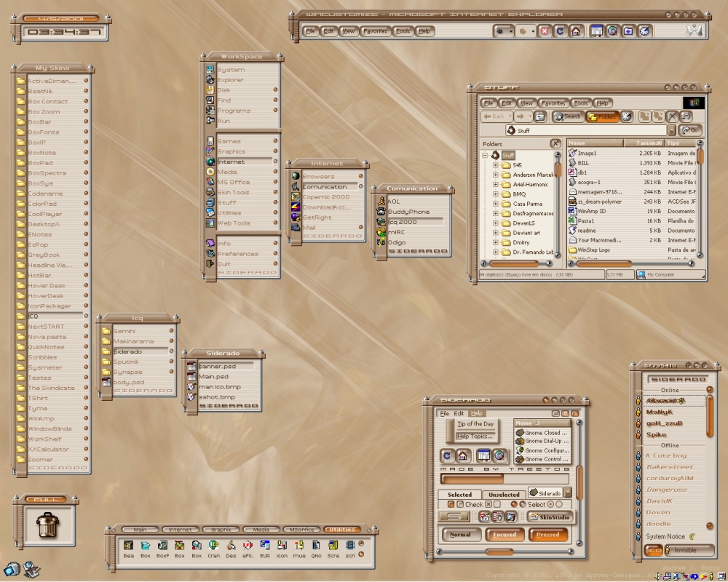Click the Move To icon in Stuff toolbar

pos(644,116)
